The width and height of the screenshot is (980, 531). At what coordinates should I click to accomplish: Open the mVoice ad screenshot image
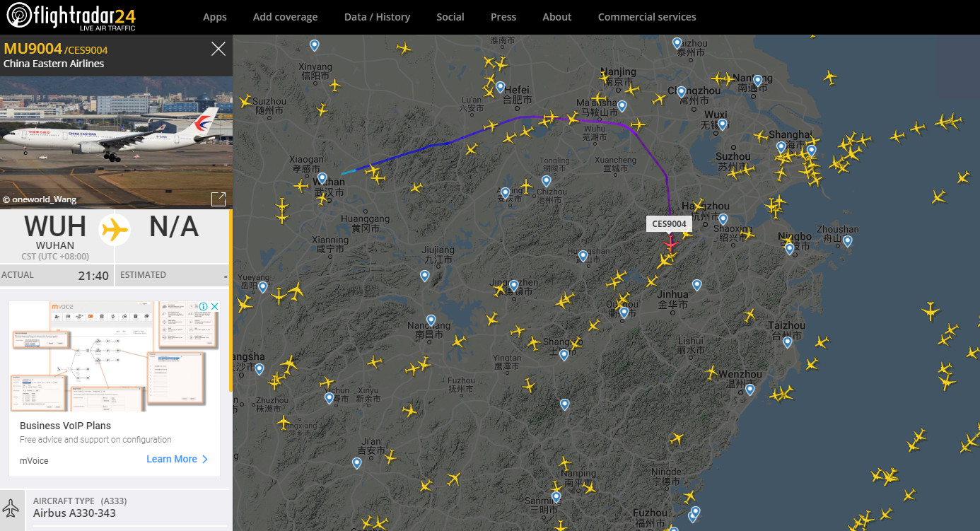point(115,356)
